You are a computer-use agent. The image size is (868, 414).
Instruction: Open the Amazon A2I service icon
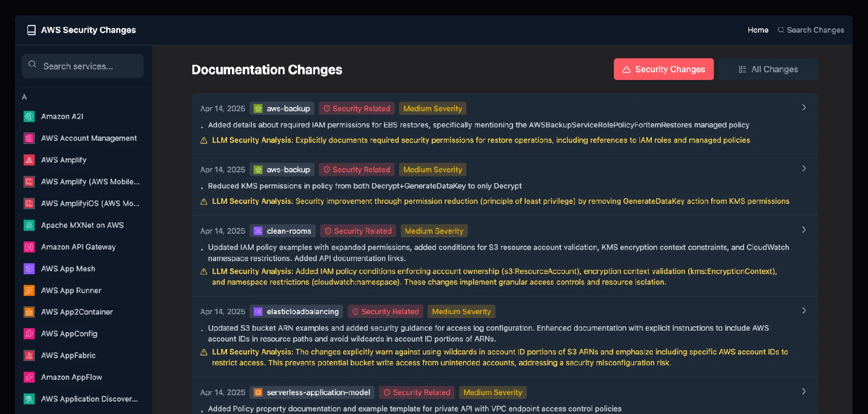[29, 116]
